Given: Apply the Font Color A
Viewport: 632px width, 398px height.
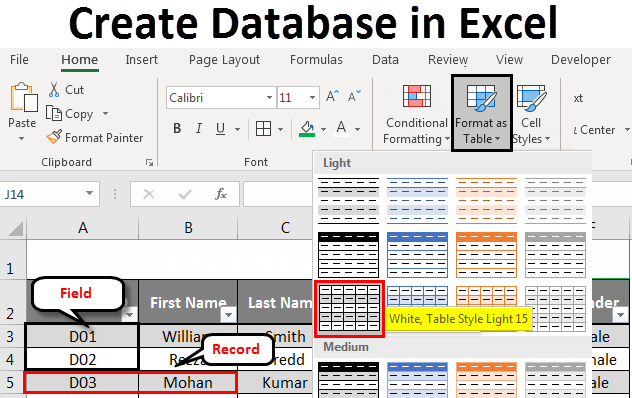Looking at the screenshot, I should click(x=341, y=129).
